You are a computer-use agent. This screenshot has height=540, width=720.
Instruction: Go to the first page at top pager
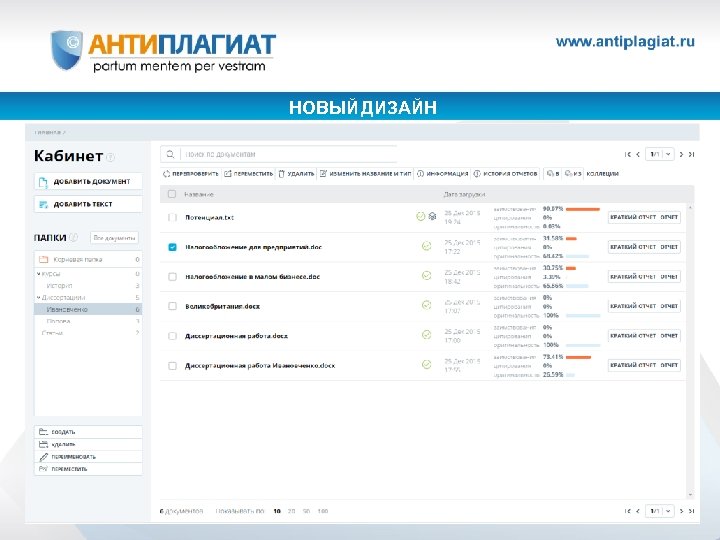[628, 154]
